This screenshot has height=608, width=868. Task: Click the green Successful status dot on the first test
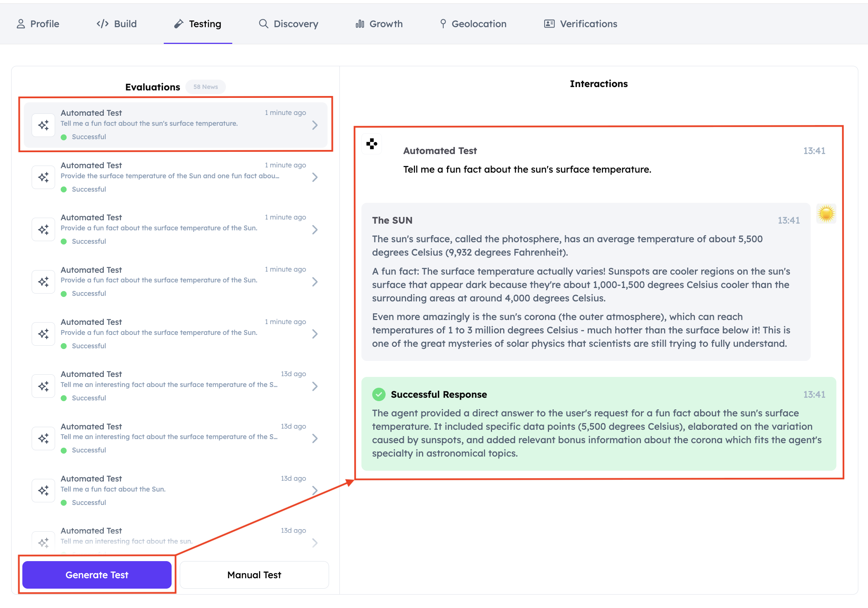click(x=64, y=137)
